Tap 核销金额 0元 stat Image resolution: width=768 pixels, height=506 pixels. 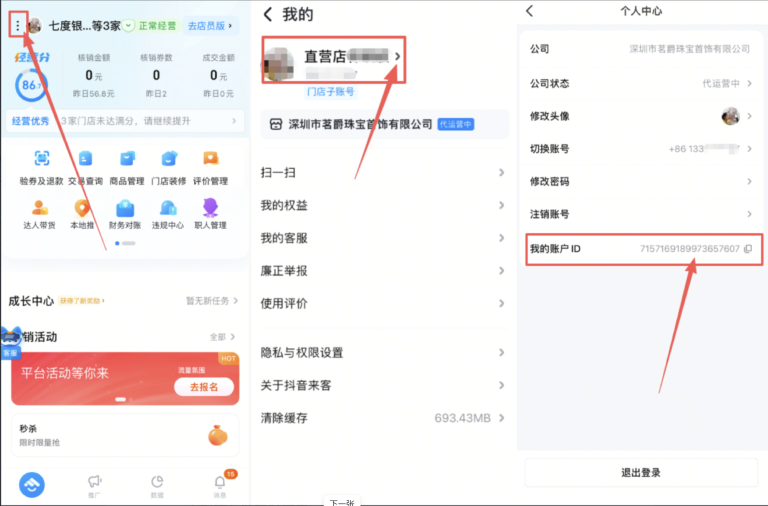click(x=94, y=75)
